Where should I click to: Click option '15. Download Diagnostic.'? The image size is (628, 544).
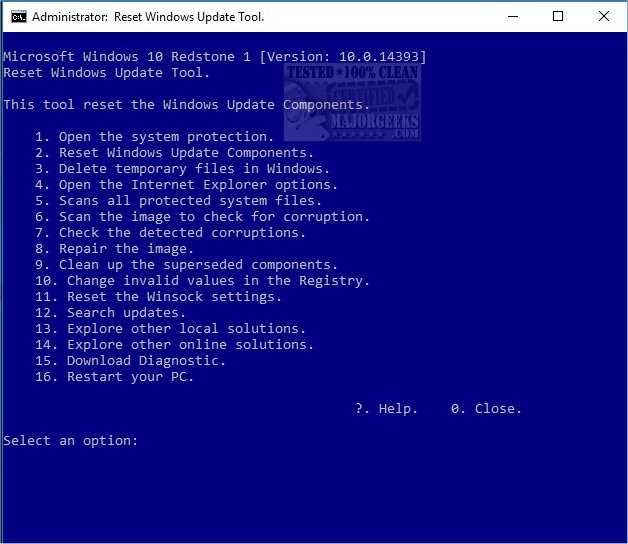pyautogui.click(x=131, y=361)
